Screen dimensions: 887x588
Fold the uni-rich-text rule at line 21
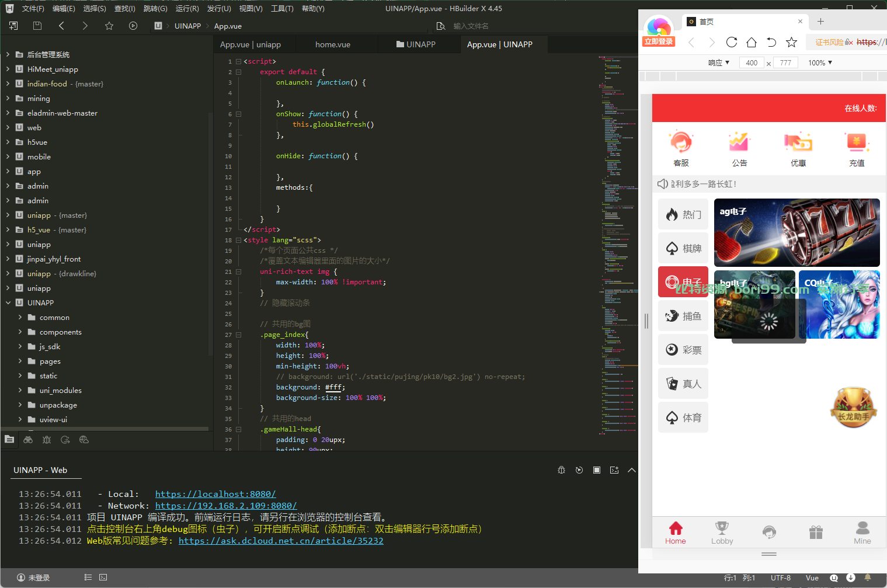coord(238,272)
